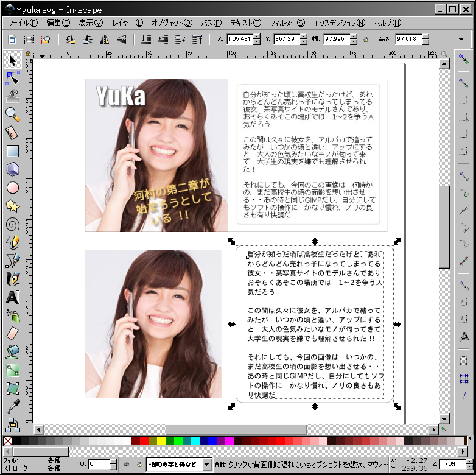Select the Zoom magnifier tool
Viewport: 476px width, 475px height.
[x=13, y=114]
